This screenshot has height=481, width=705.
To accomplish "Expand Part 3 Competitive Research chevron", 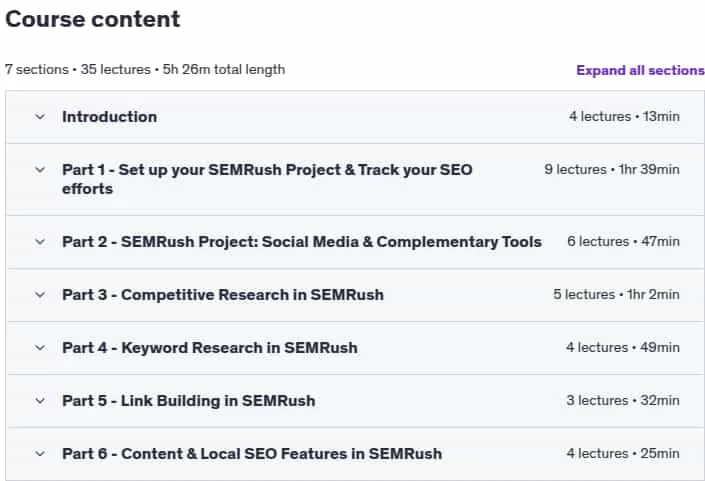I will (40, 295).
